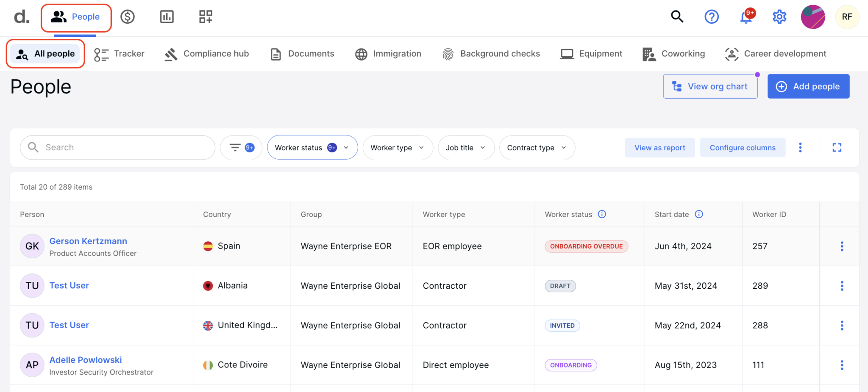Go to the Immigration tab

click(388, 54)
